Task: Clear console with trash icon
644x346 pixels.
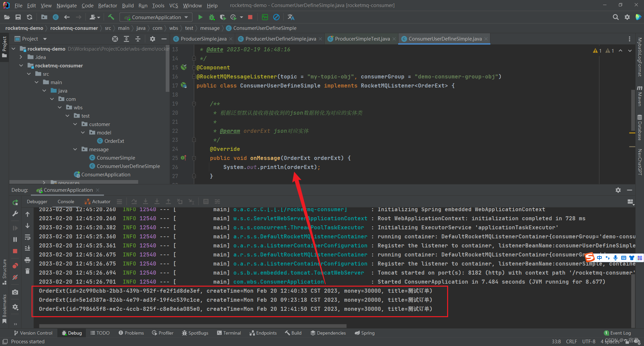Action: (28, 271)
